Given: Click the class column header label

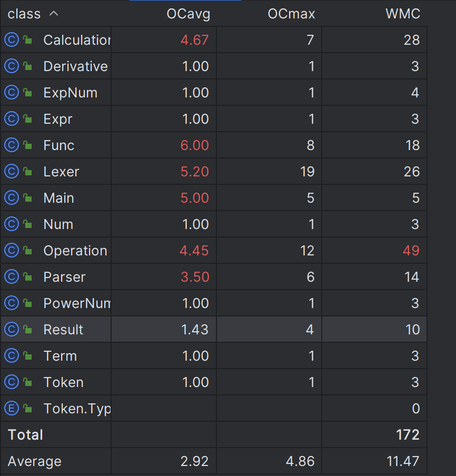Looking at the screenshot, I should coord(24,14).
